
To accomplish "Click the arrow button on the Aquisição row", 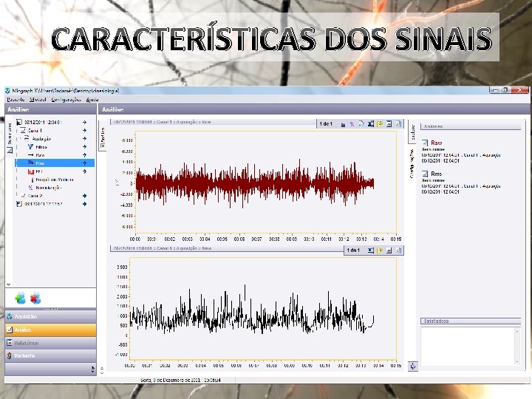I will (x=84, y=139).
